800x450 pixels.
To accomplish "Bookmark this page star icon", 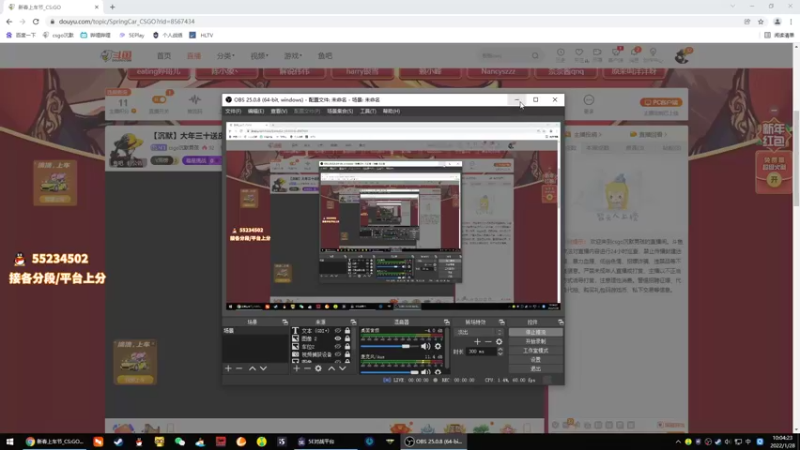I will click(x=761, y=21).
